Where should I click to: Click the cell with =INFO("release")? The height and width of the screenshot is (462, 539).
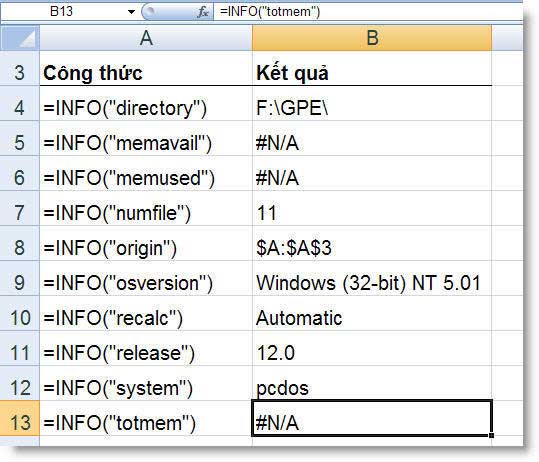click(146, 353)
